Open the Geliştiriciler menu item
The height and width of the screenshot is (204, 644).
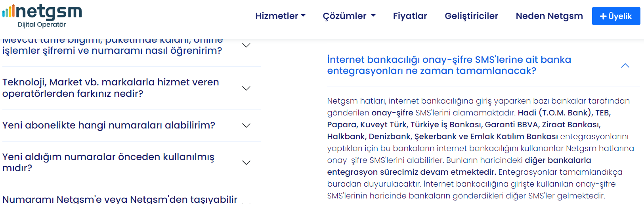[x=471, y=16]
